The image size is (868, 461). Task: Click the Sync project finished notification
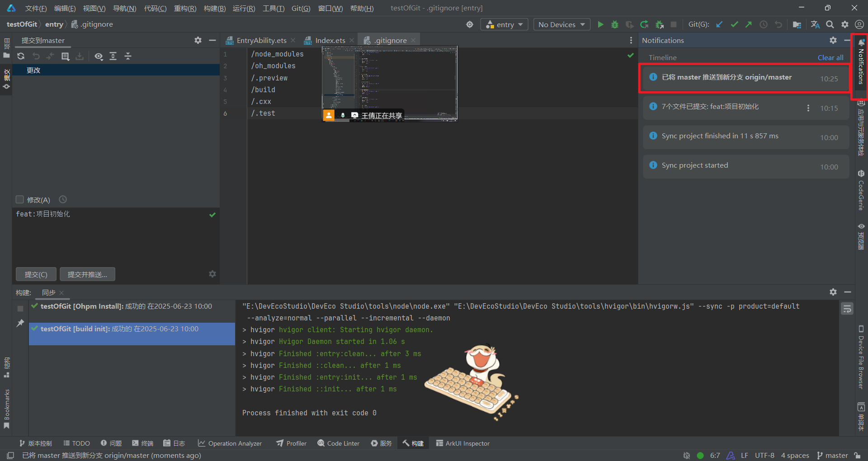(x=745, y=137)
